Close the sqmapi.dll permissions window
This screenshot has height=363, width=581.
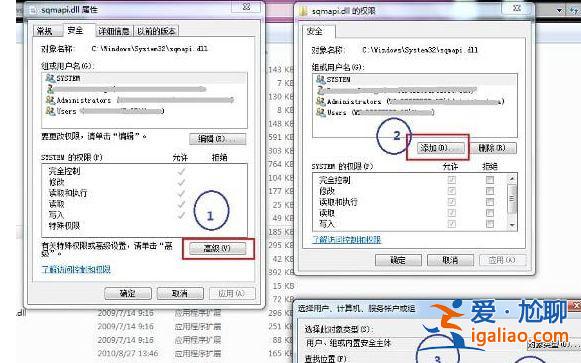pyautogui.click(x=517, y=8)
